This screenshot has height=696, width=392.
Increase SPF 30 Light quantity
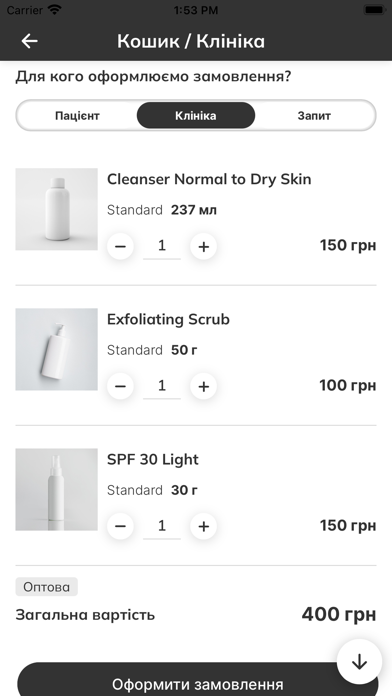click(203, 526)
